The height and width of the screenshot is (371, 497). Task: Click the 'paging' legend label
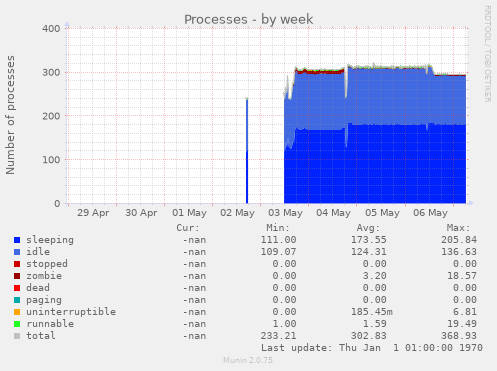[44, 300]
